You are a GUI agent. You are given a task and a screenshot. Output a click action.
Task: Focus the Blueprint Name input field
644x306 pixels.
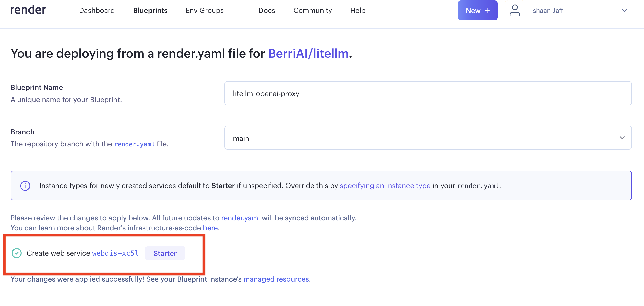click(x=428, y=93)
